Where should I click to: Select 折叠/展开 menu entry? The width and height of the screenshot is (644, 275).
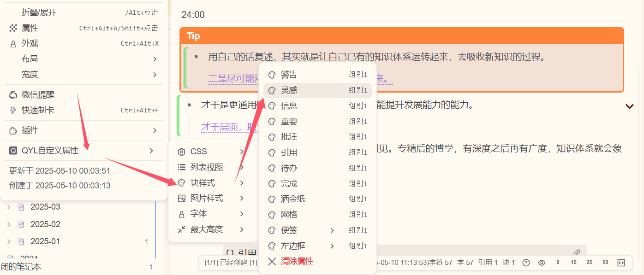point(84,12)
